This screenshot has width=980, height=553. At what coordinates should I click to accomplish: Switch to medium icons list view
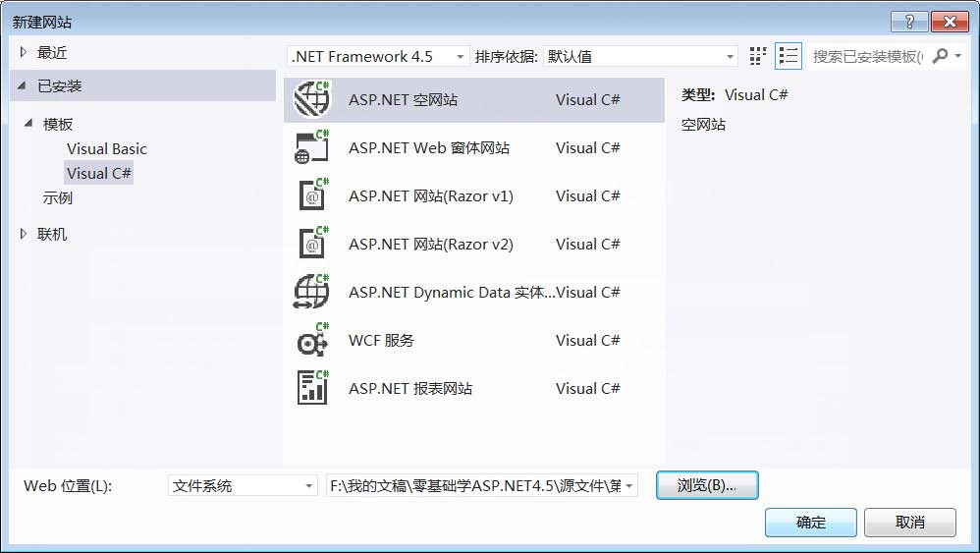(789, 56)
